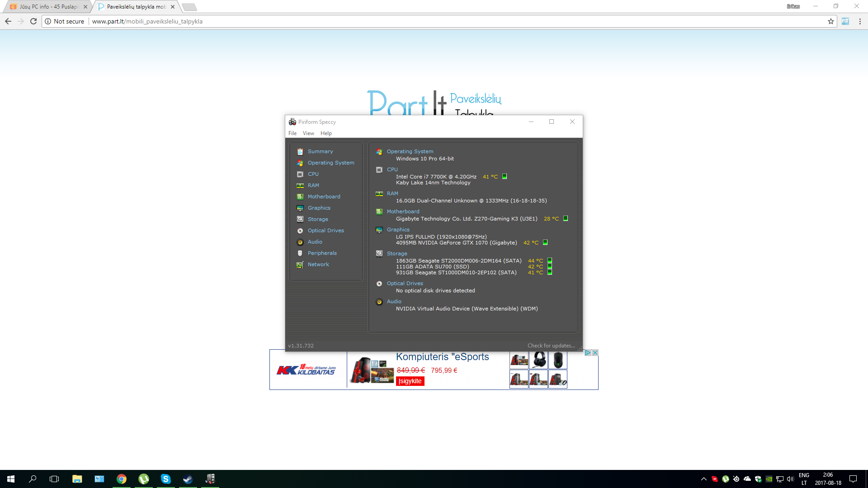Select the Audio speaker icon in sidebar
Screen dimensions: 868x488
click(300, 242)
